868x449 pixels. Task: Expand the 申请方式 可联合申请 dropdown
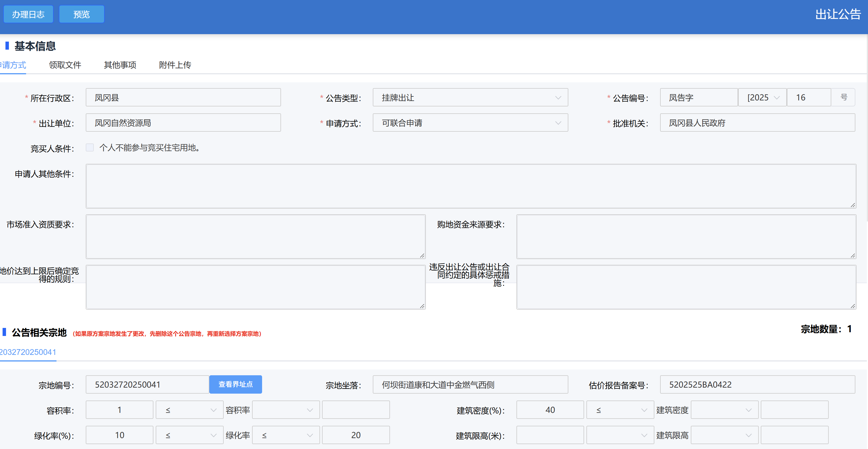point(470,123)
